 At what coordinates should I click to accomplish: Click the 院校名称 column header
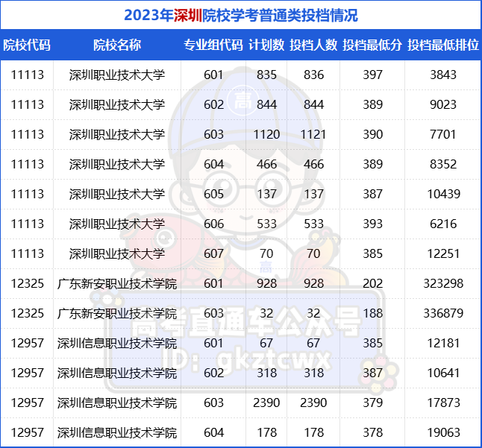tap(117, 45)
